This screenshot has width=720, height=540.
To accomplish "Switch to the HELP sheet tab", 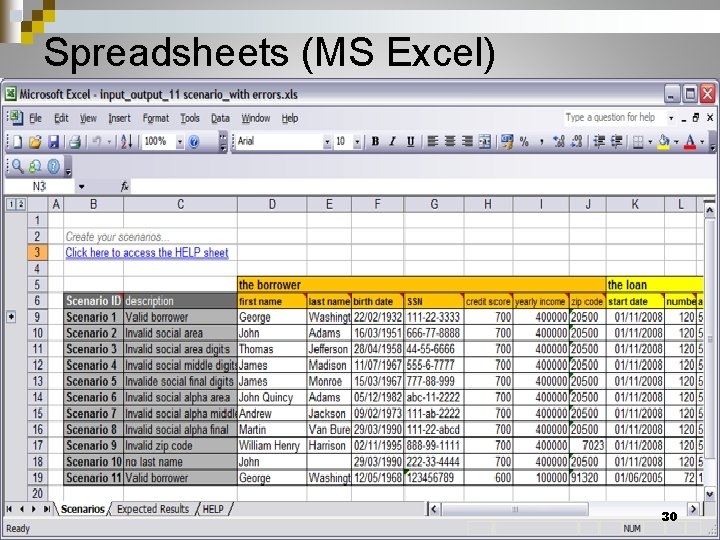I will (x=213, y=509).
